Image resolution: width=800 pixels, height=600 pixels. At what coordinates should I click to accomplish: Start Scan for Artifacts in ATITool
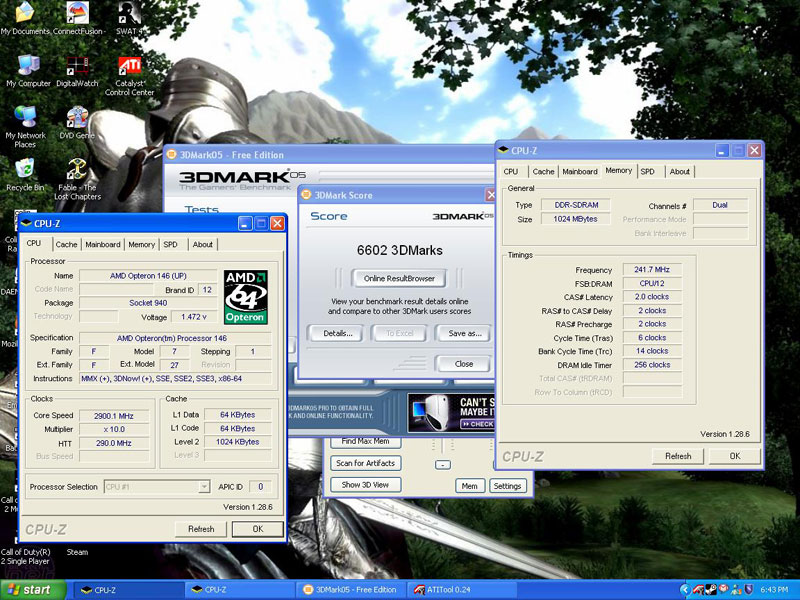365,463
